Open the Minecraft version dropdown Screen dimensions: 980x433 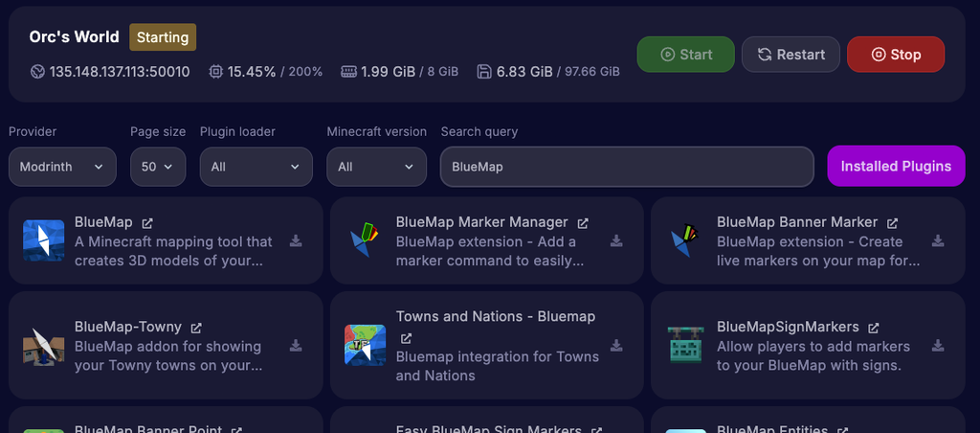point(377,167)
